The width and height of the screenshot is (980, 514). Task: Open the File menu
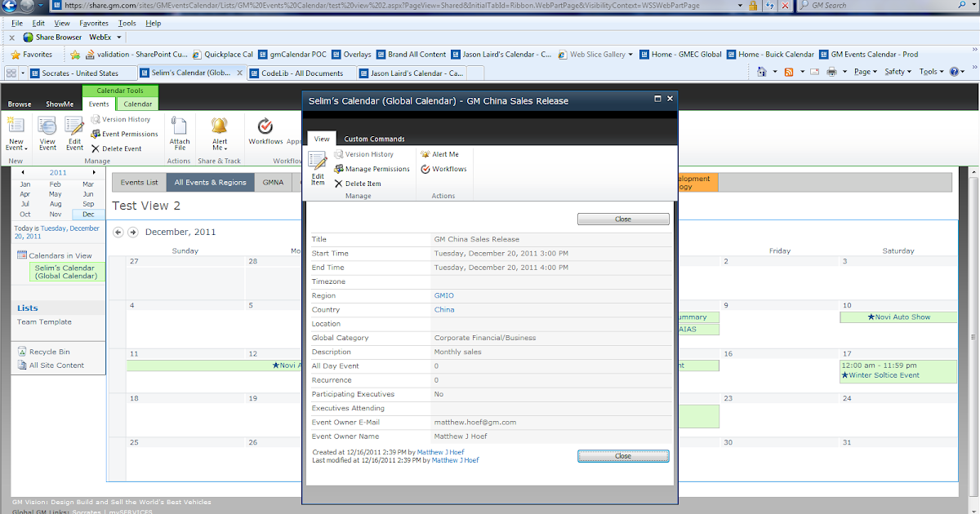tap(17, 24)
